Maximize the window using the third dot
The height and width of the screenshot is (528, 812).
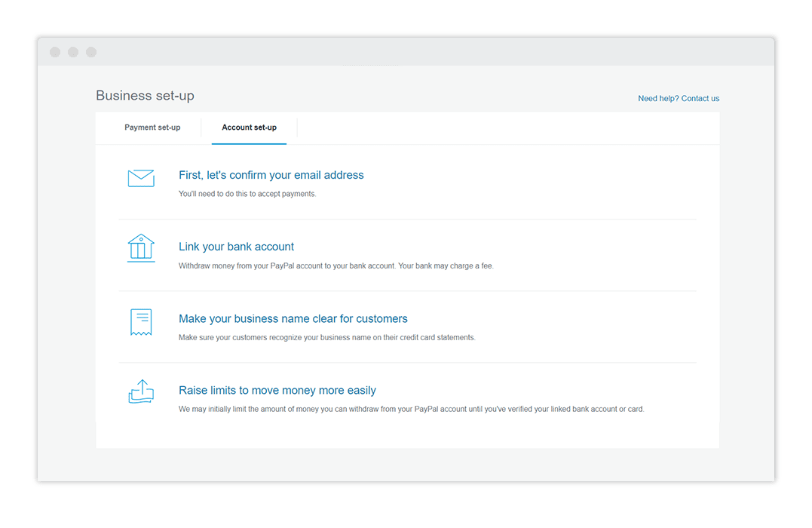[x=91, y=52]
